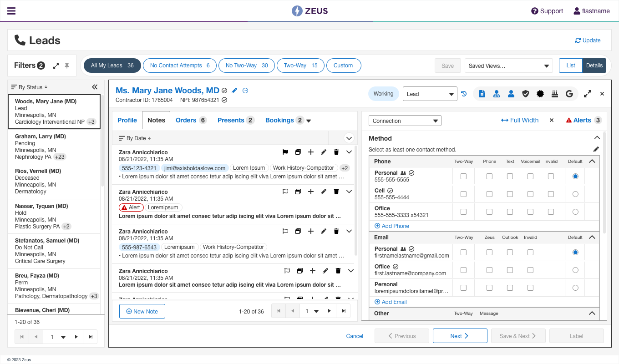Flag the note tagged 555-987-6543

point(285,231)
